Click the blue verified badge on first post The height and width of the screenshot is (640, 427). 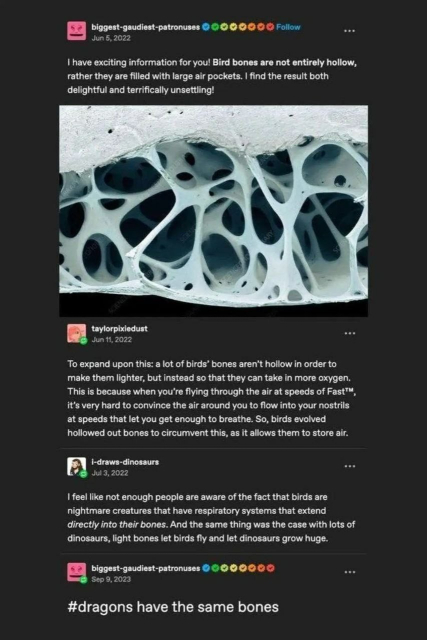tap(206, 27)
